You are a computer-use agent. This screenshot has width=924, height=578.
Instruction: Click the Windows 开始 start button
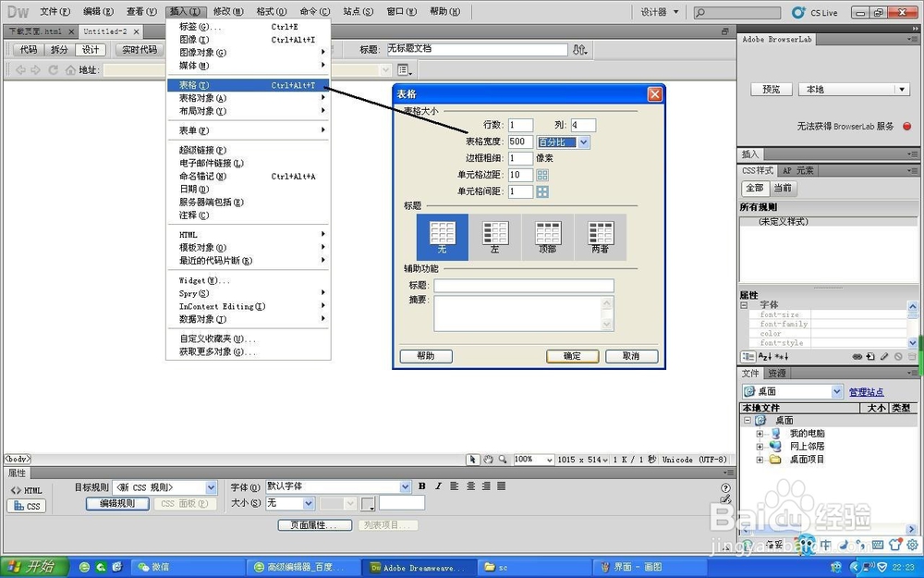[x=34, y=567]
